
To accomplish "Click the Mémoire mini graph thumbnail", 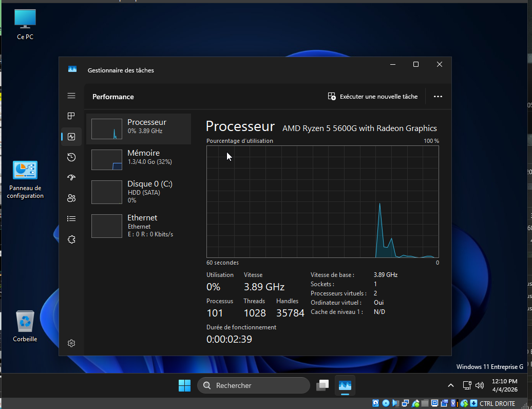I will pos(106,159).
